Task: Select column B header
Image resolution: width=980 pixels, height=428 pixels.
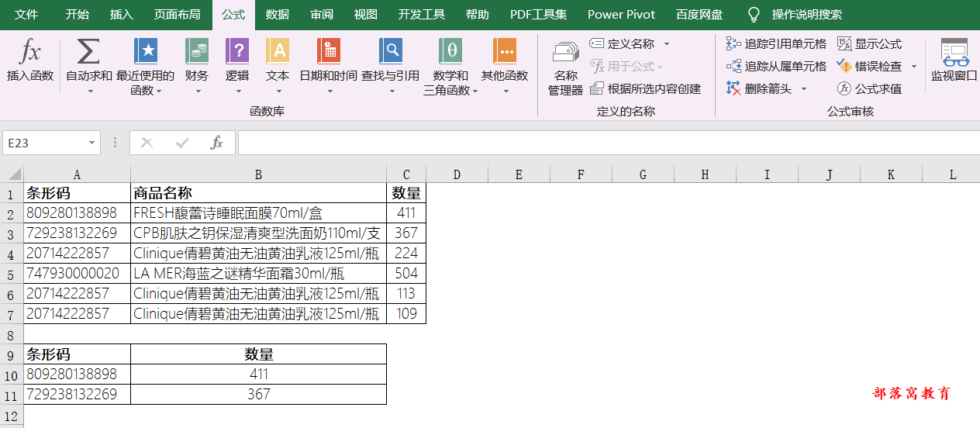Action: [x=258, y=174]
